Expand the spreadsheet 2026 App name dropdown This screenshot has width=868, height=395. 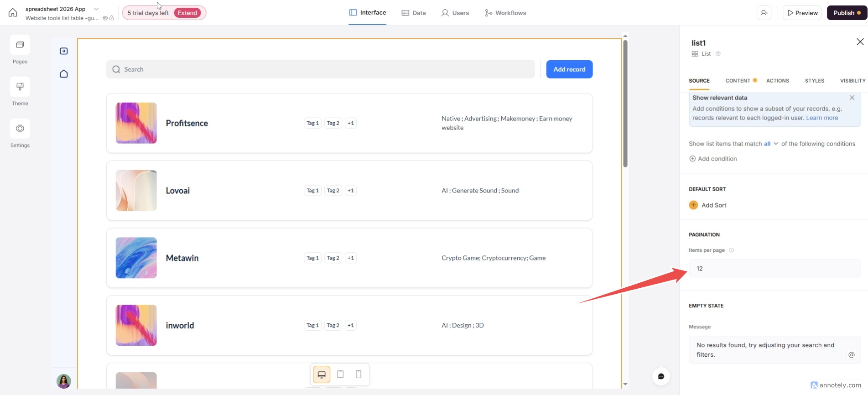click(x=96, y=9)
